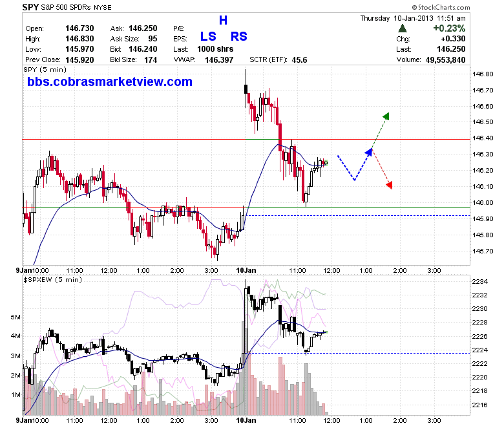Click the SPY ticker symbol heading
Screen dimensions: 504x426
tap(30, 7)
